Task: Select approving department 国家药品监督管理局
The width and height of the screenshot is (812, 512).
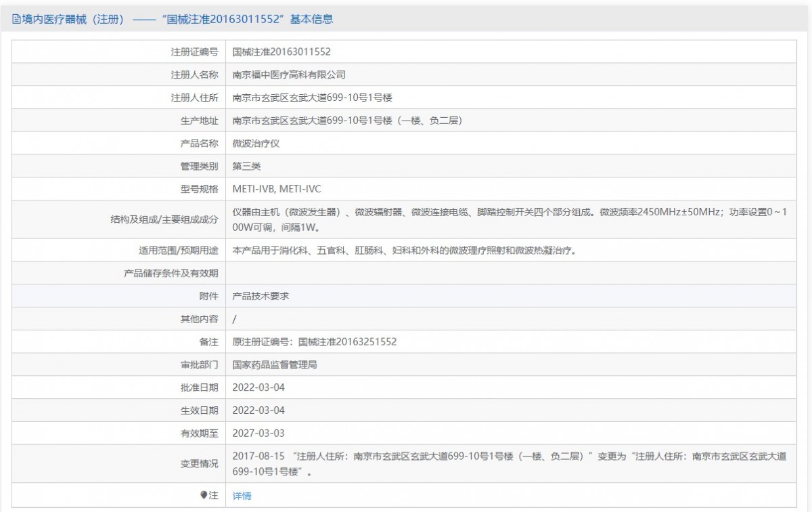Action: 275,365
